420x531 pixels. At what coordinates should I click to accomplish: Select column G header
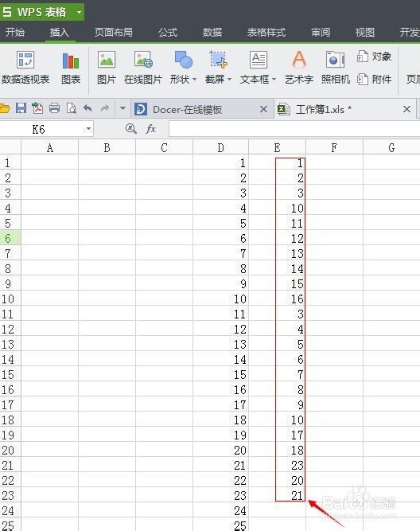[391, 147]
